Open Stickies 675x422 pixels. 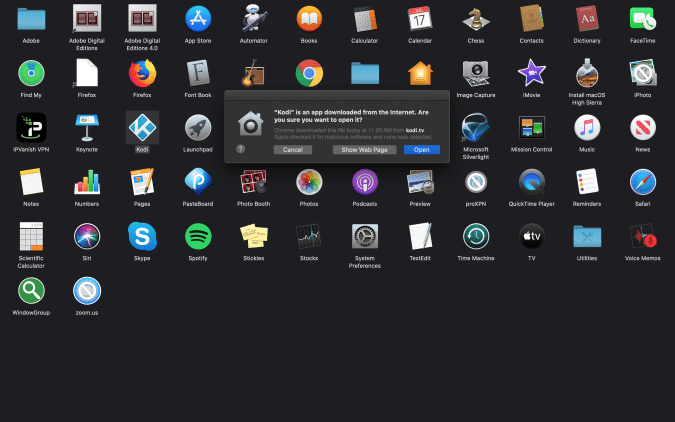click(x=254, y=236)
